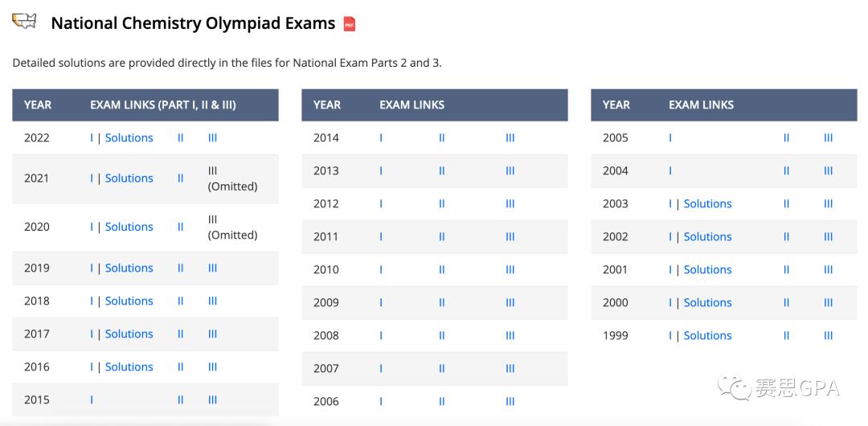
Task: Open Part II of the 2004 exam
Action: coord(786,170)
